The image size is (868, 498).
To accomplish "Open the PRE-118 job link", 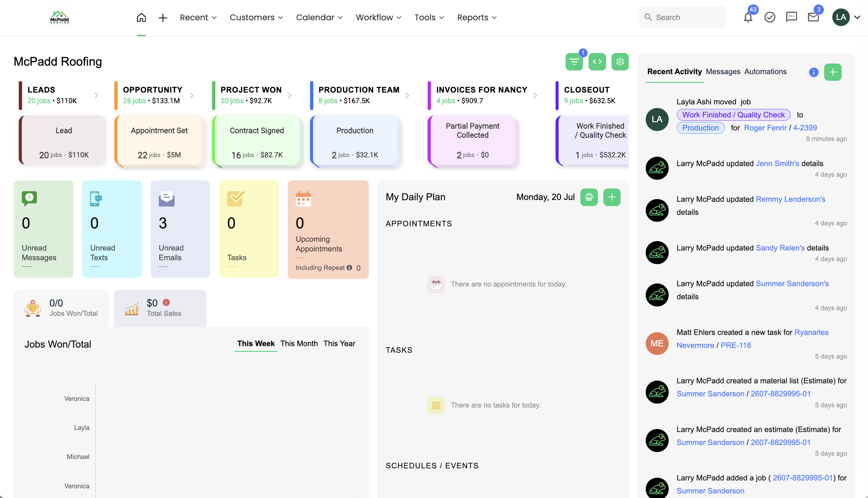I will (x=735, y=345).
